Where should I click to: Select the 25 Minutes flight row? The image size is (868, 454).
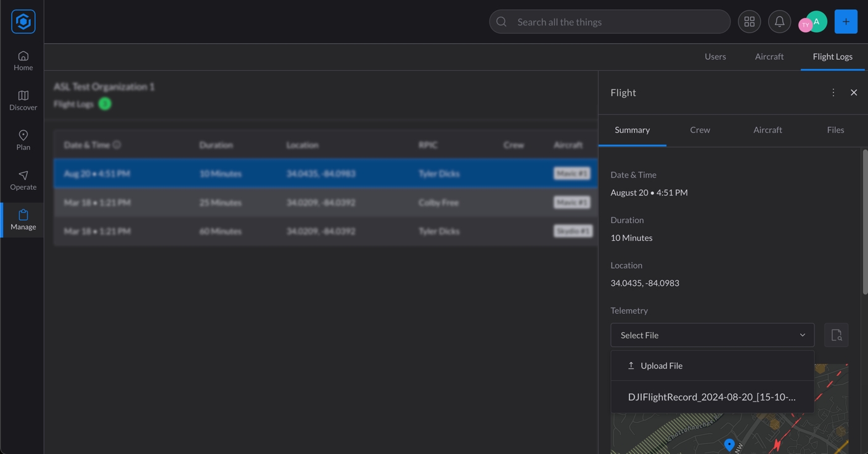pos(325,202)
